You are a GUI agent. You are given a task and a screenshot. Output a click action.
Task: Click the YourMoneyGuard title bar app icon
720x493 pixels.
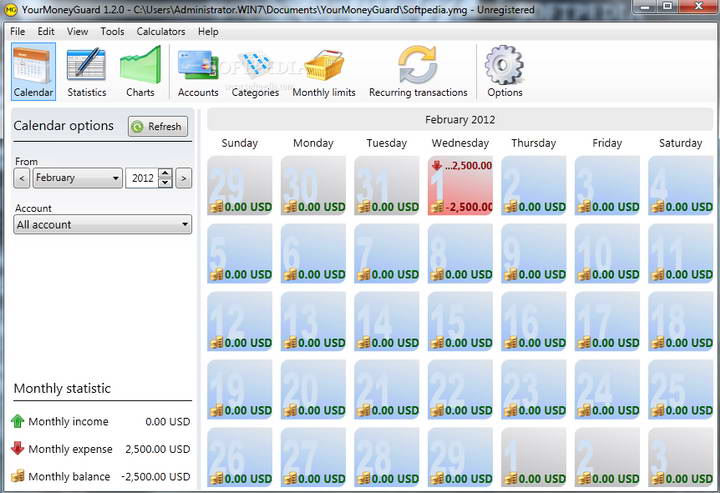pyautogui.click(x=10, y=10)
